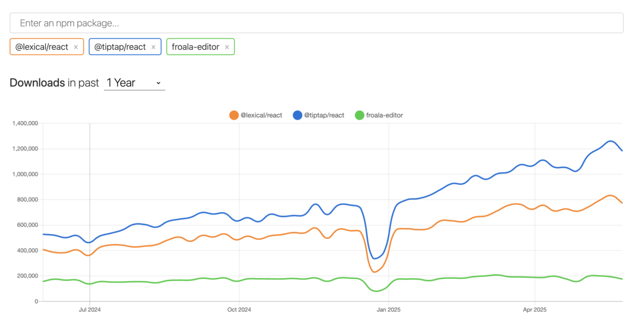Remove the froala-editor package tag

[x=227, y=47]
